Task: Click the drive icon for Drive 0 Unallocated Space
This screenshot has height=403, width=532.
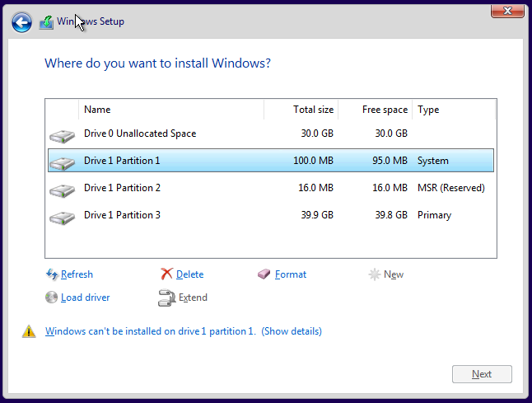Action: [62, 136]
